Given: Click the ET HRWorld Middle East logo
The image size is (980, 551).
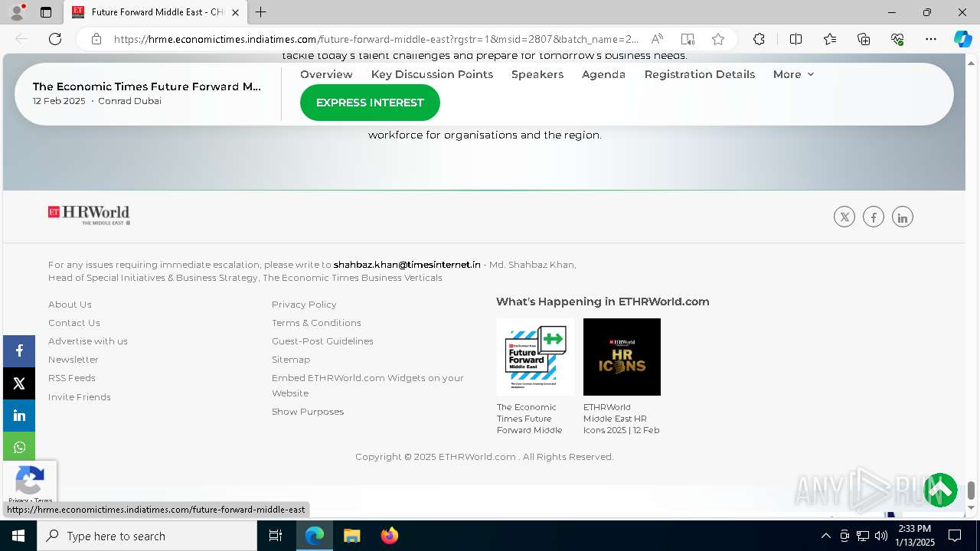Looking at the screenshot, I should [x=89, y=215].
